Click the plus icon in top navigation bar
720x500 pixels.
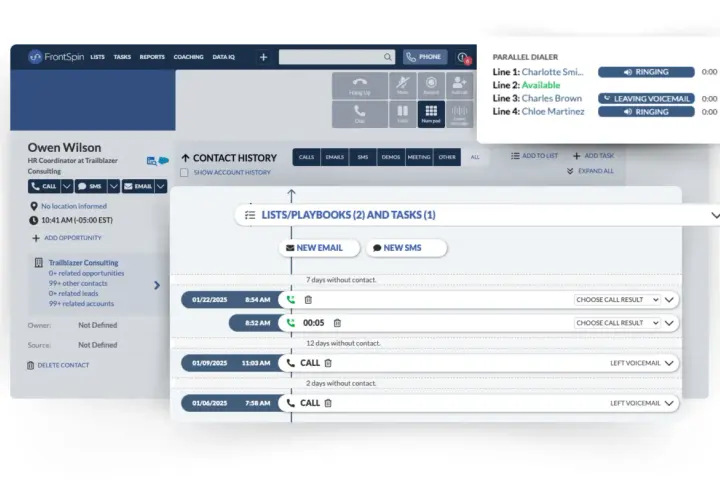pyautogui.click(x=264, y=57)
